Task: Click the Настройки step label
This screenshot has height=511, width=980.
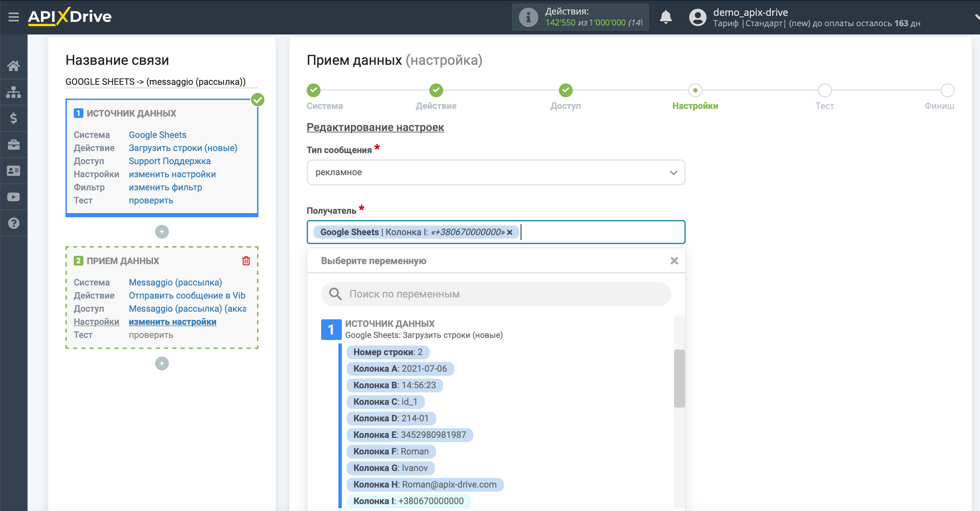Action: [695, 106]
